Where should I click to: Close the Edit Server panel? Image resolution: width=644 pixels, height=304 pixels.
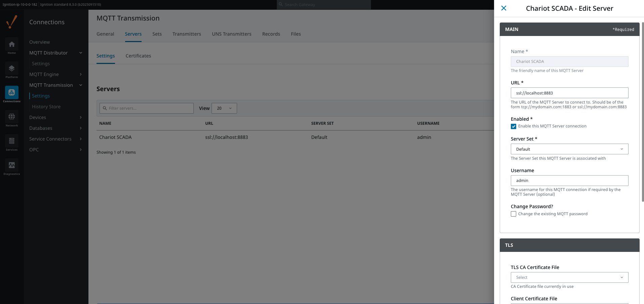(x=503, y=8)
